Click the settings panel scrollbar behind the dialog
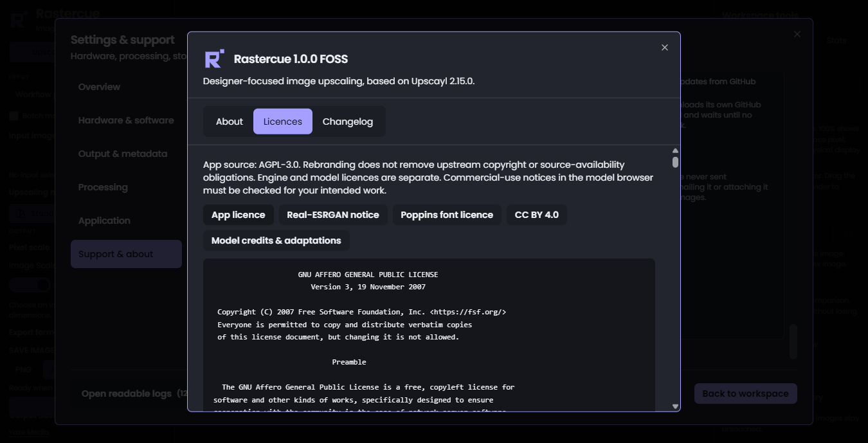 [x=793, y=341]
